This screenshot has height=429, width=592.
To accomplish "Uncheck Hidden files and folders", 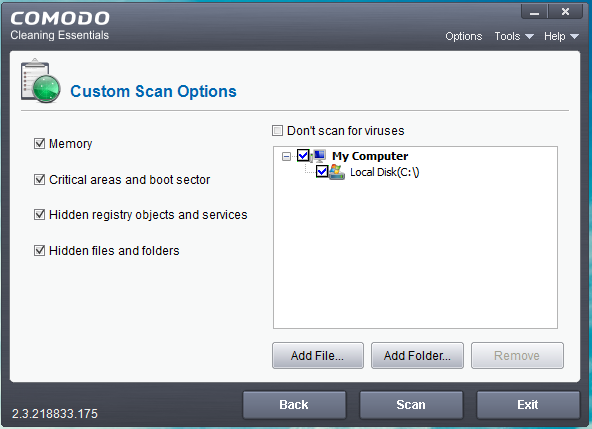I will pos(39,250).
